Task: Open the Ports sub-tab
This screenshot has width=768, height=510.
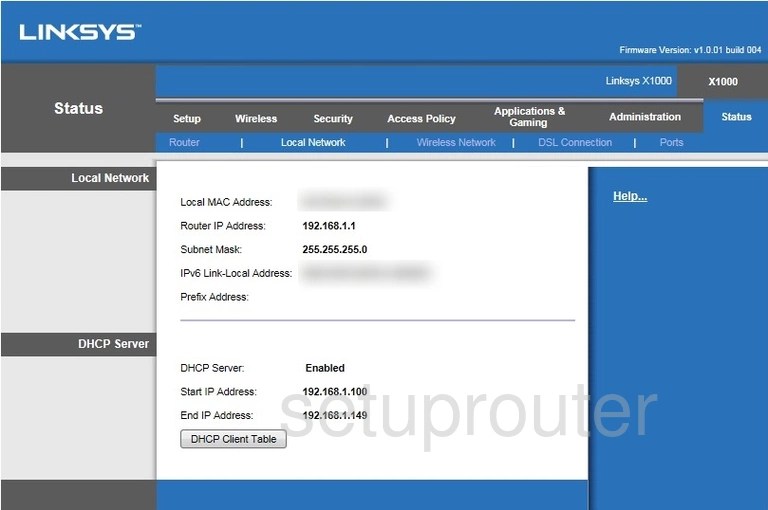Action: (x=671, y=143)
